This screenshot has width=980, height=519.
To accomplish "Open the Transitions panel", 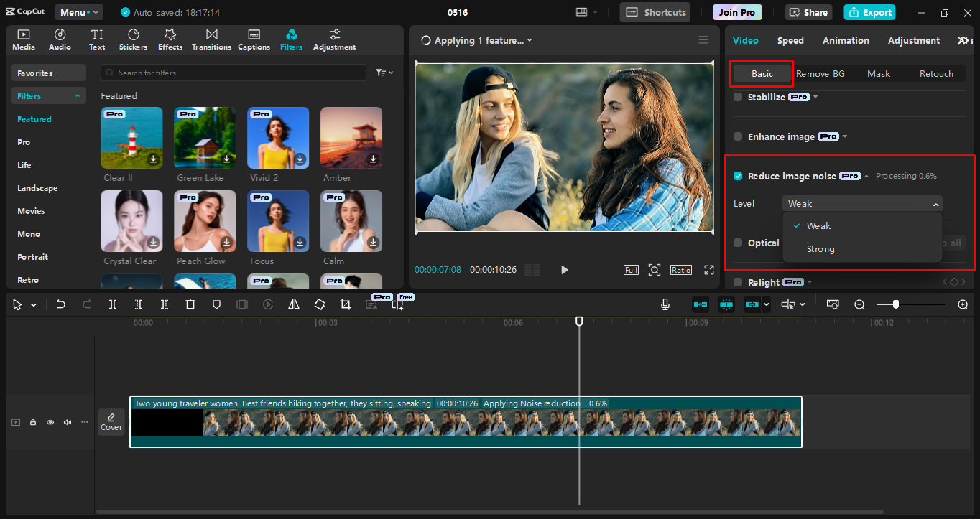I will (x=211, y=40).
